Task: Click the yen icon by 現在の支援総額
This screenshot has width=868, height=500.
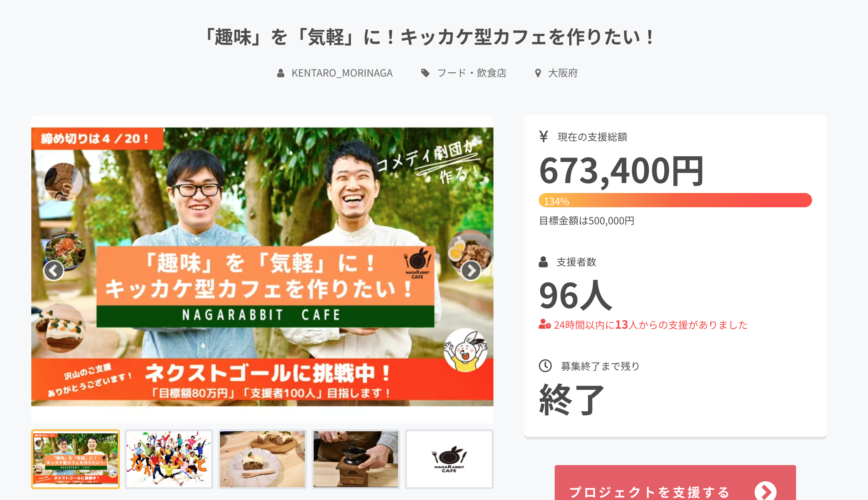Action: click(x=544, y=136)
